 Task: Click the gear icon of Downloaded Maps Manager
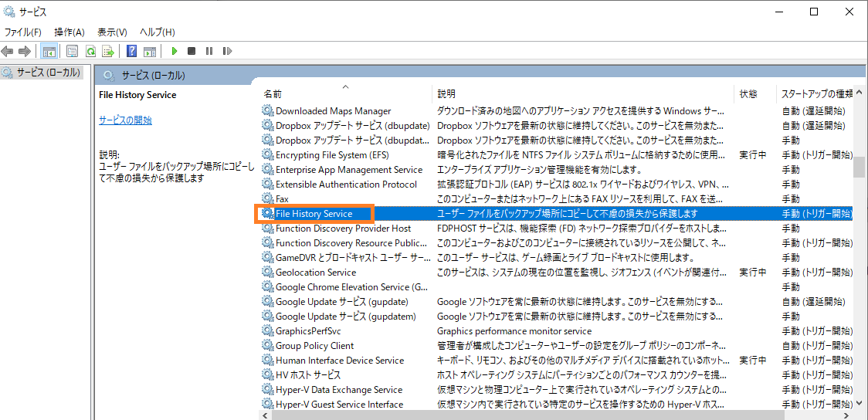268,110
